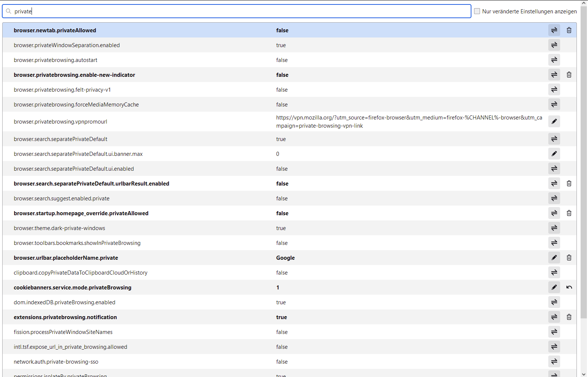Toggle dom.indexedDB.privateBrowsing.enabled setting

tap(554, 302)
